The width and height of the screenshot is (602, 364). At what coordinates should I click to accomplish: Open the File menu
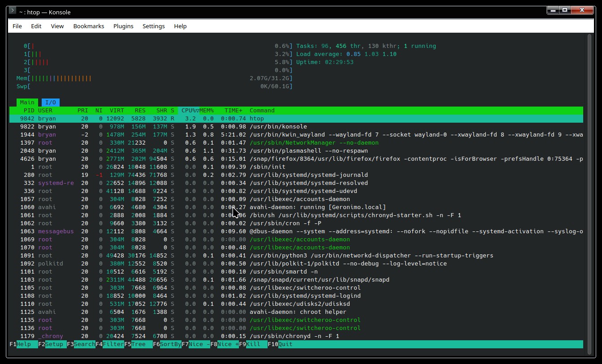(x=17, y=26)
